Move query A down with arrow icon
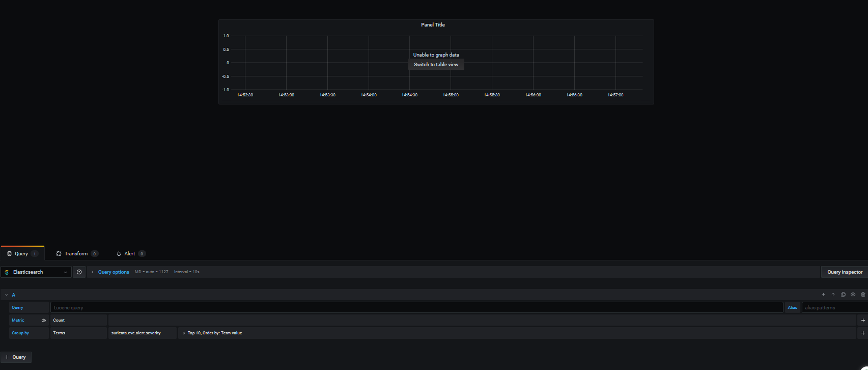Image resolution: width=868 pixels, height=370 pixels. click(823, 295)
